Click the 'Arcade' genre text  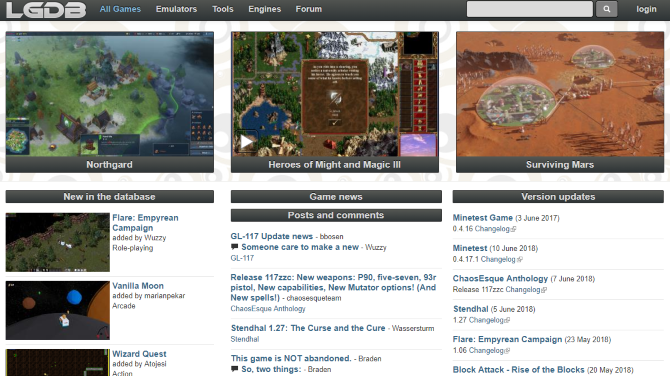124,306
